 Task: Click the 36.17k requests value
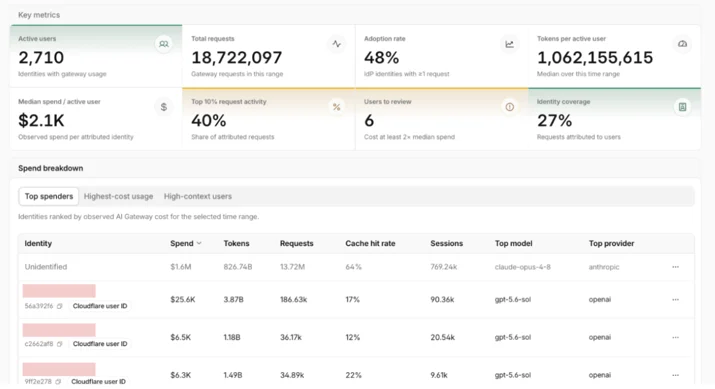point(290,337)
